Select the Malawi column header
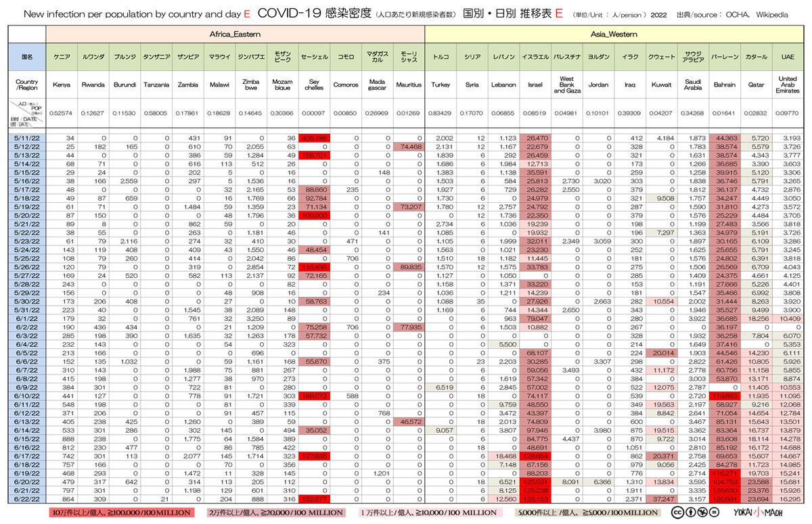This screenshot has width=812, height=524. point(219,85)
